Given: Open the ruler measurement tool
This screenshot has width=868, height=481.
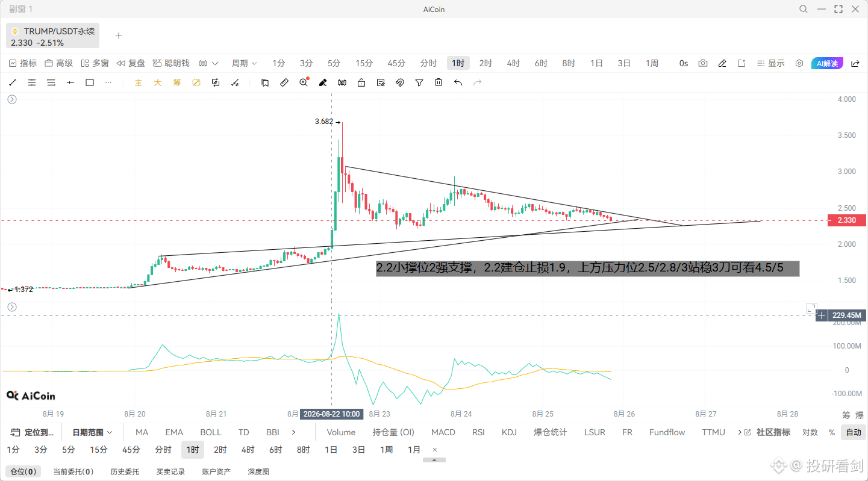Looking at the screenshot, I should [x=284, y=82].
